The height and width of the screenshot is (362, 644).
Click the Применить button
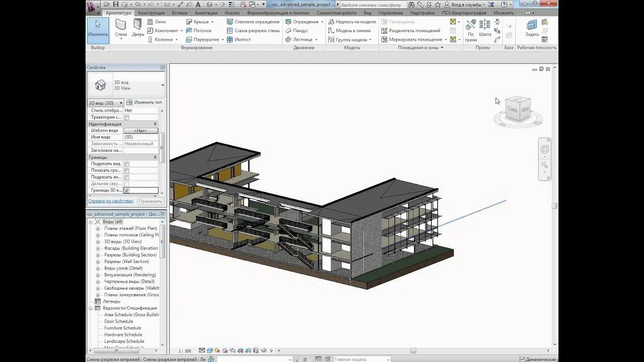tap(150, 201)
